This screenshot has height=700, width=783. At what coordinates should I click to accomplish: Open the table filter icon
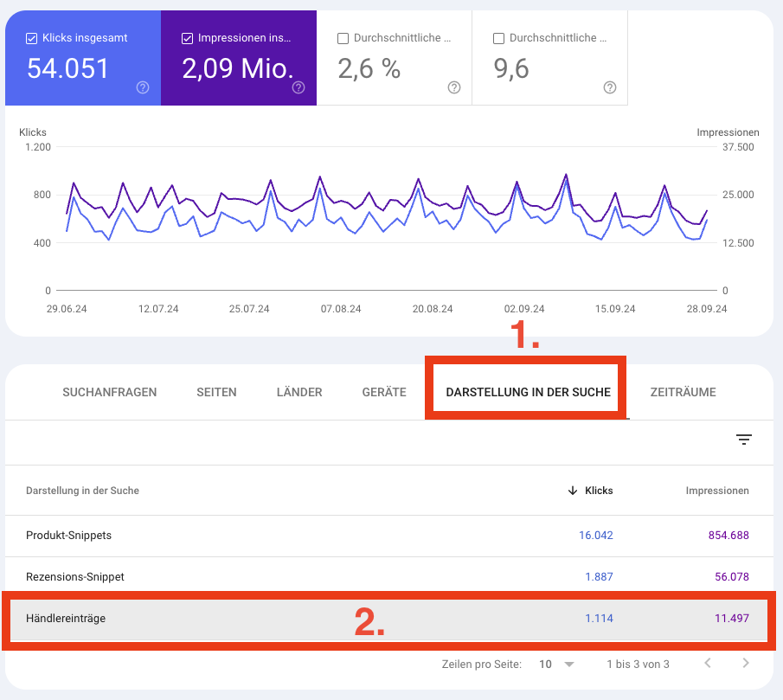pyautogui.click(x=743, y=440)
